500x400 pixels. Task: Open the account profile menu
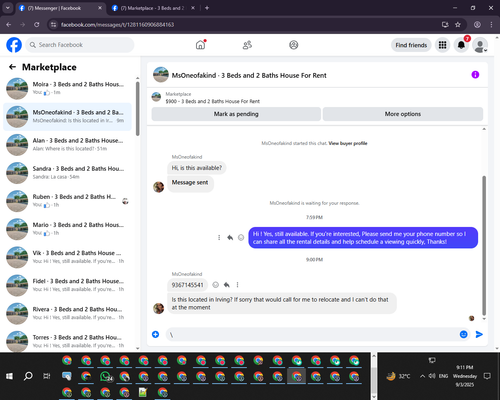click(x=480, y=45)
